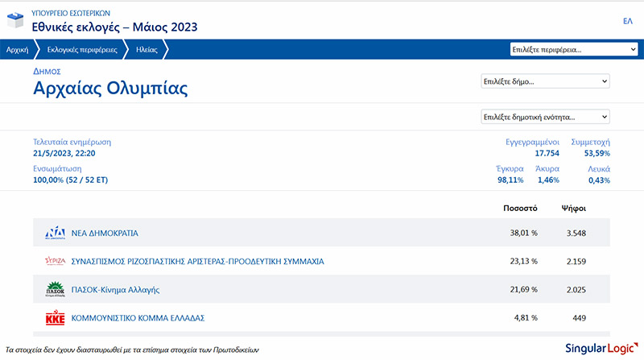Viewport: 644px width, 360px height.
Task: Open the 'Επιλέξτε περιφέρεια' dropdown
Action: click(574, 50)
